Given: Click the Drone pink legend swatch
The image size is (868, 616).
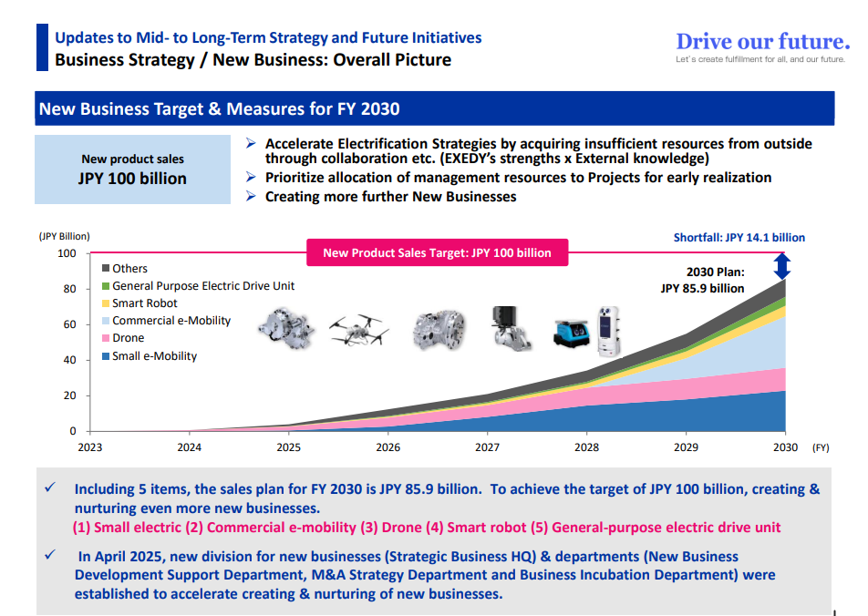Looking at the screenshot, I should click(x=106, y=338).
